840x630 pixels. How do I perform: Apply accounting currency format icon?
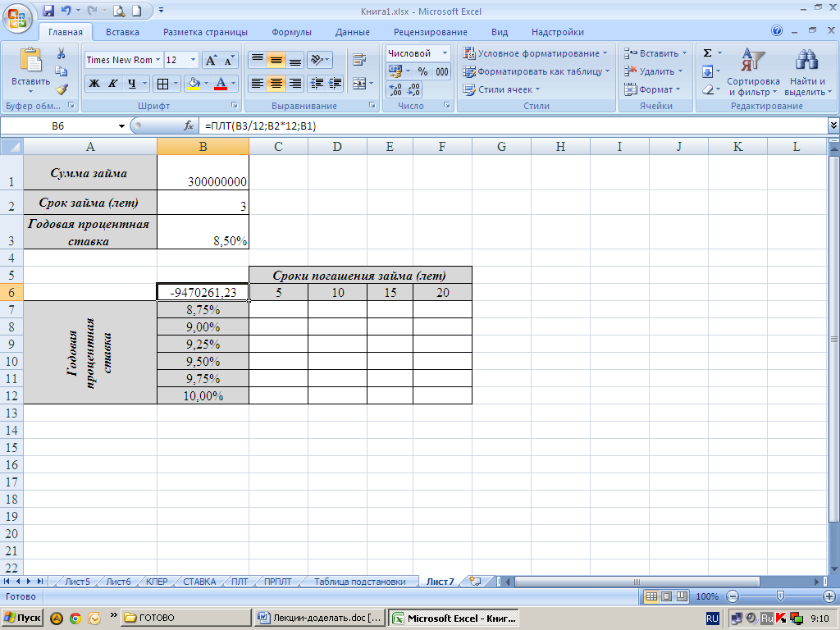(x=395, y=72)
